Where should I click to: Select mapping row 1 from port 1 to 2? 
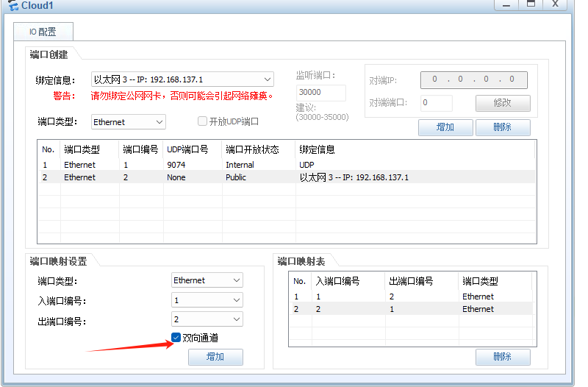coord(412,297)
